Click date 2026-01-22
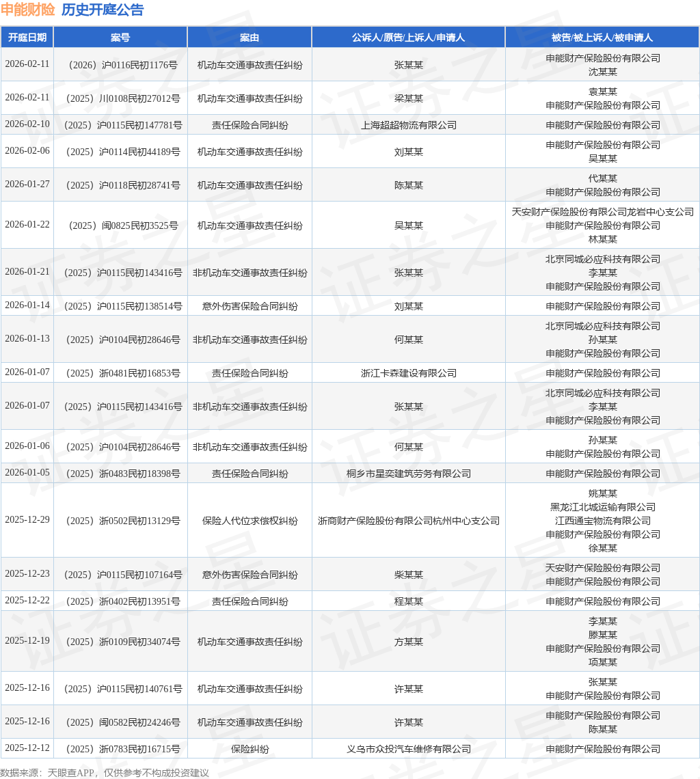Image resolution: width=700 pixels, height=779 pixels. point(27,225)
